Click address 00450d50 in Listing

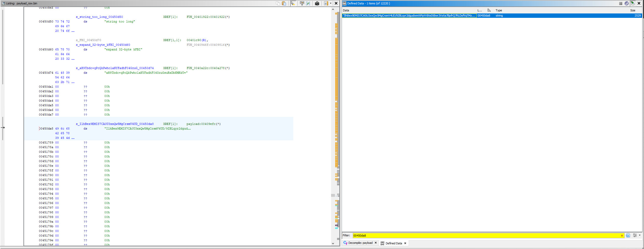coord(46,22)
